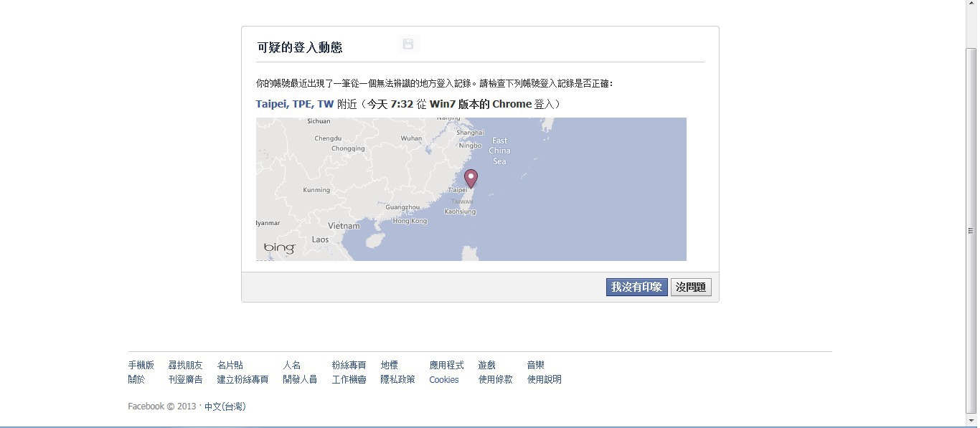Open the 人名 footer link
This screenshot has width=980, height=428.
click(292, 365)
